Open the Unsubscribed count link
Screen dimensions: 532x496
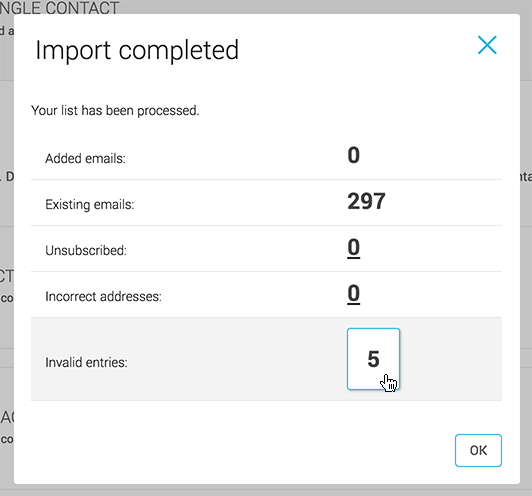(x=353, y=248)
